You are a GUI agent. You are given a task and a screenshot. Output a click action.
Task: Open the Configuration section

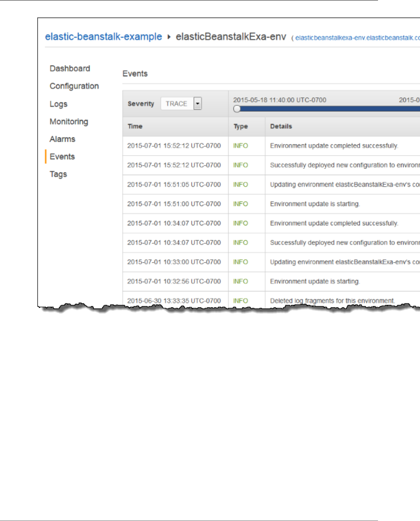point(74,86)
